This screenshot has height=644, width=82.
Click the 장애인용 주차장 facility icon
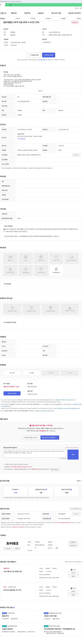tap(12, 309)
